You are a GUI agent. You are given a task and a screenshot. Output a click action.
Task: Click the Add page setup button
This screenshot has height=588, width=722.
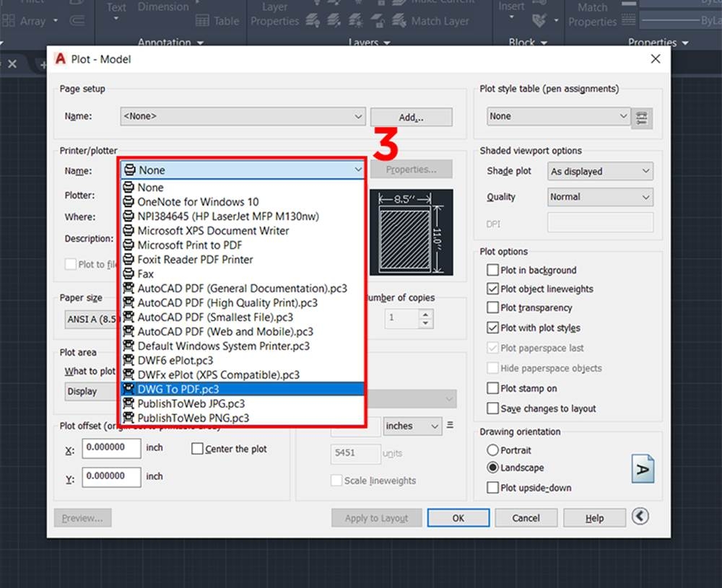coord(411,116)
